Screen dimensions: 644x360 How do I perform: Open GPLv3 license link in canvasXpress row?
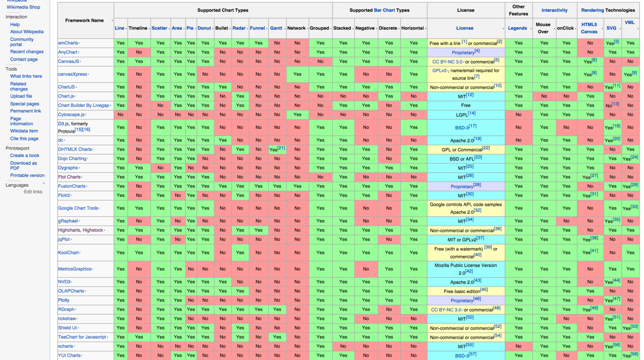(439, 70)
